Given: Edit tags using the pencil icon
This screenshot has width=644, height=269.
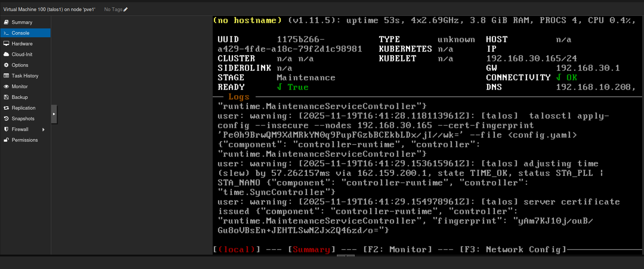Looking at the screenshot, I should (126, 10).
